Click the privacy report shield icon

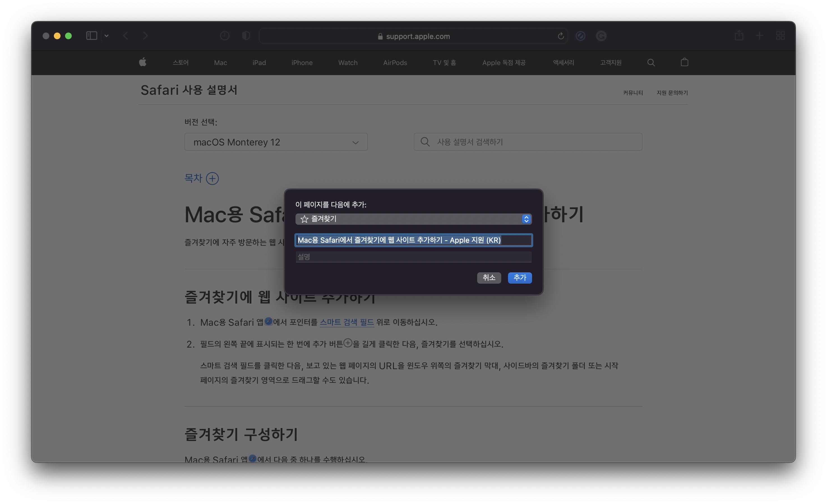[246, 36]
